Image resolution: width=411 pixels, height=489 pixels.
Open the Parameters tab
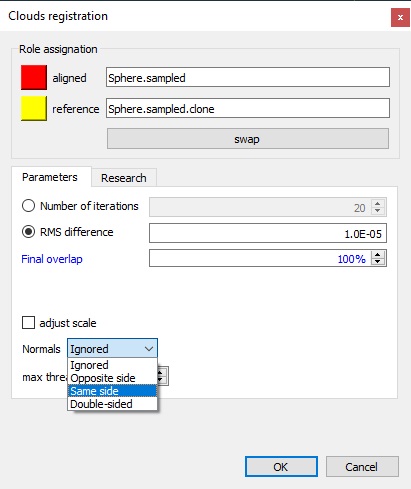tap(50, 177)
